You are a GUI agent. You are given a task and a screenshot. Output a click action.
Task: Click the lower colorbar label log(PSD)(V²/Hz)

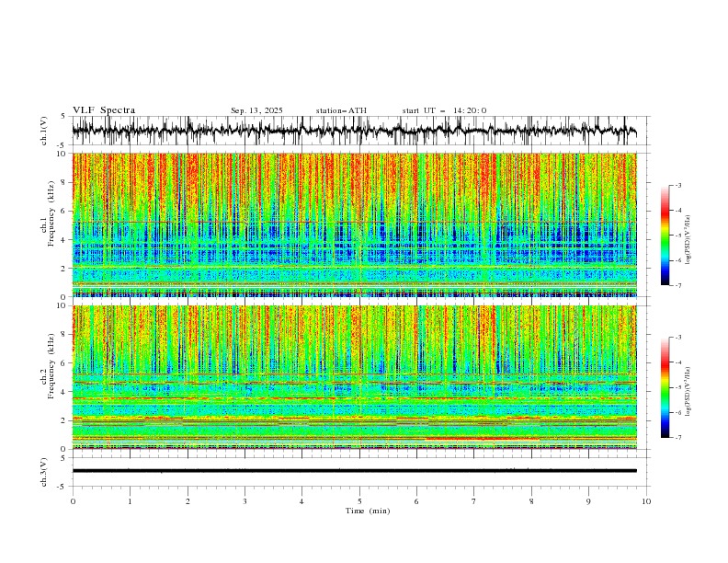pos(688,392)
